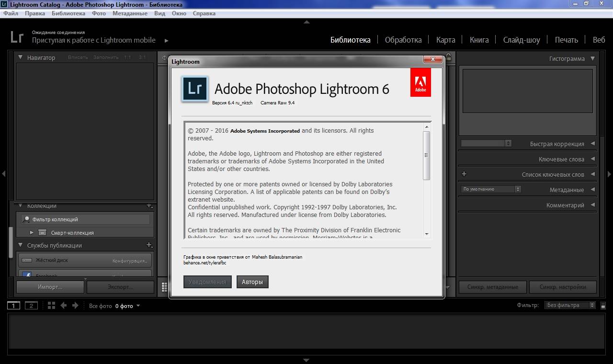The image size is (613, 364).
Task: Open the Метаданные menu
Action: 130,13
